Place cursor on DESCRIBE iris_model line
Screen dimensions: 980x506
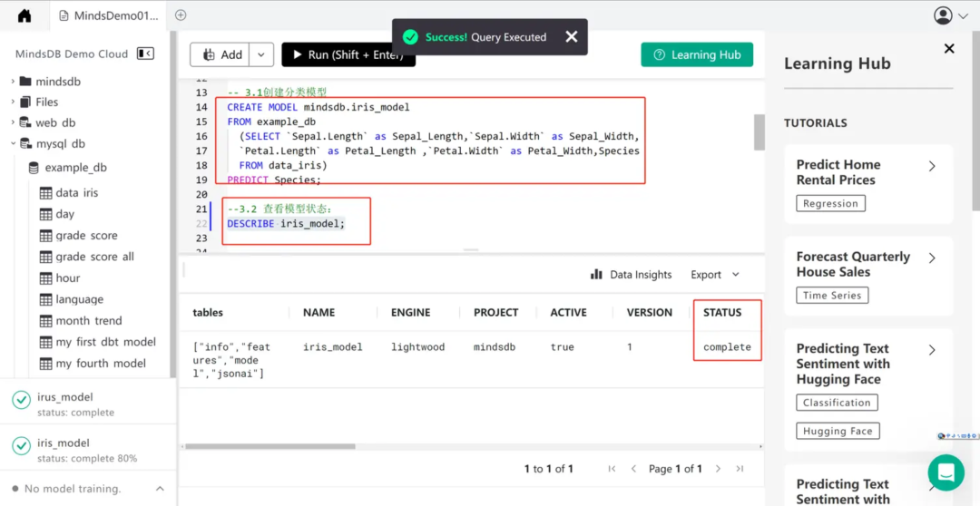286,223
